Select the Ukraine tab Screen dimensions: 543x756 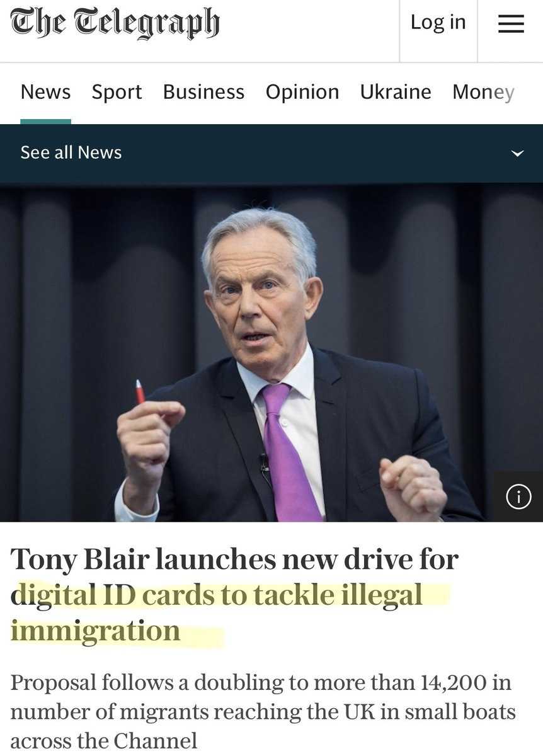pyautogui.click(x=396, y=92)
